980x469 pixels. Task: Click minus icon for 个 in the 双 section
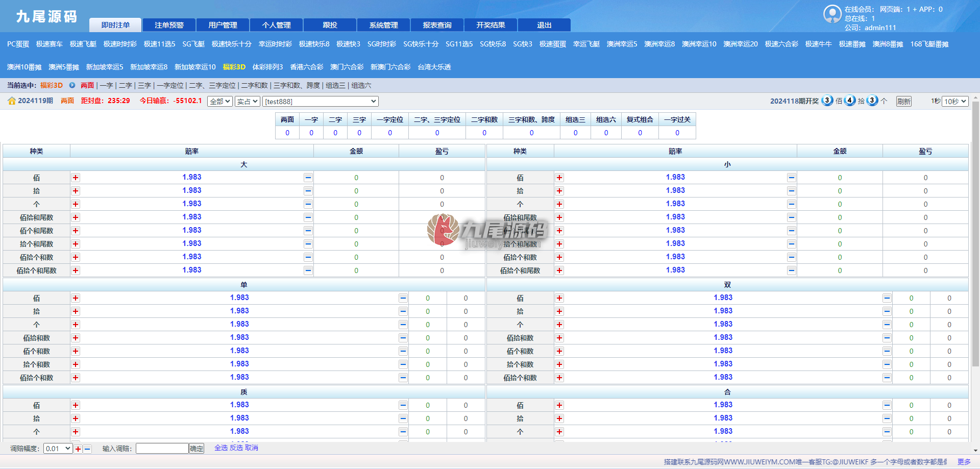click(887, 325)
